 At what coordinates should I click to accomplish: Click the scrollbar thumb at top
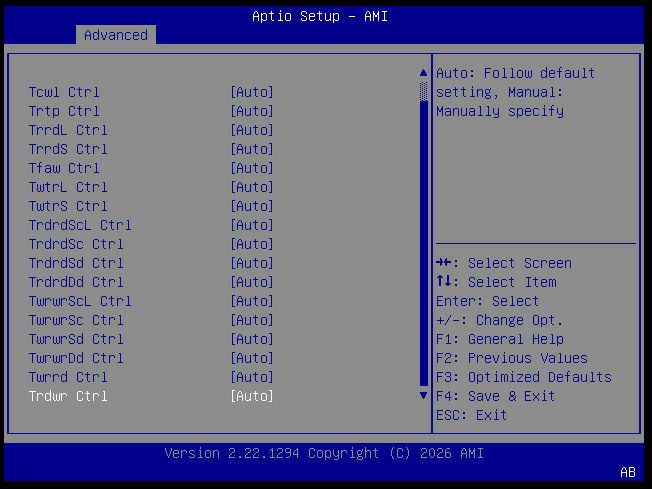coord(423,91)
